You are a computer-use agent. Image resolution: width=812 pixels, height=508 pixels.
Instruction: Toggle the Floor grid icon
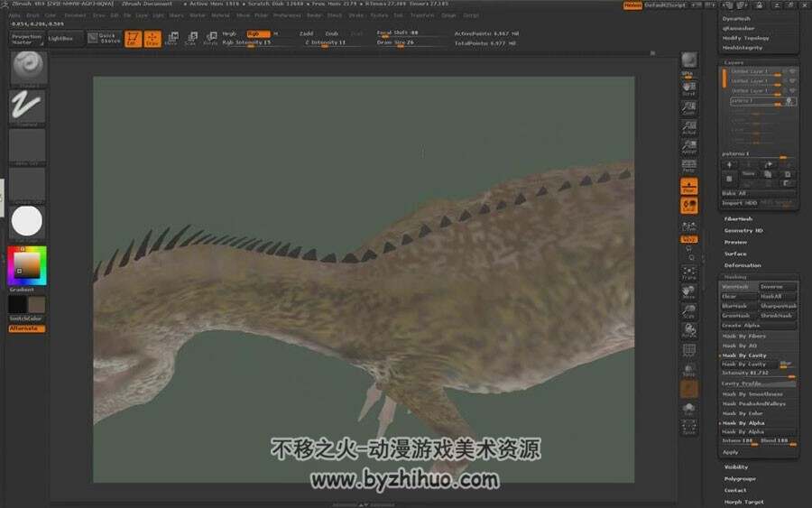(x=688, y=187)
